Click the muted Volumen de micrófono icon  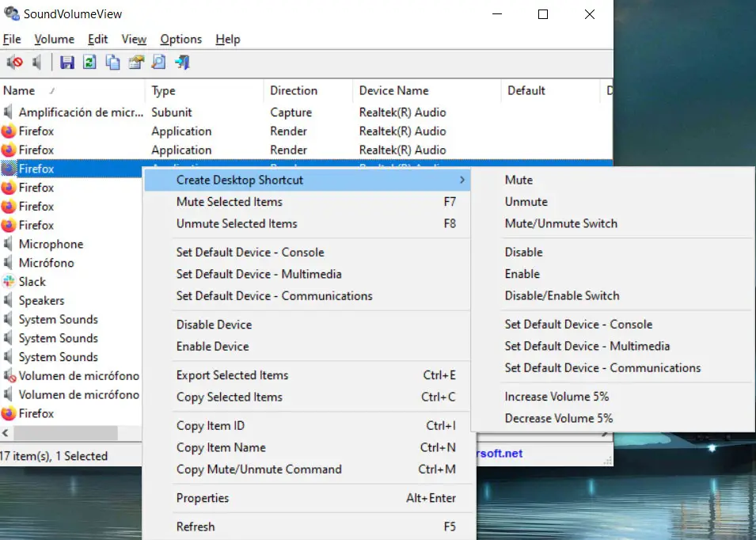(9, 375)
